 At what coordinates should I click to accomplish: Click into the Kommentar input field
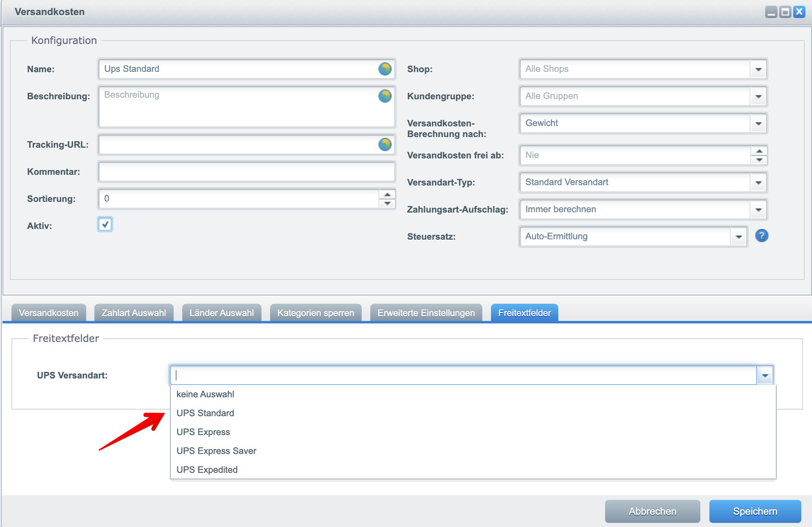pyautogui.click(x=246, y=172)
